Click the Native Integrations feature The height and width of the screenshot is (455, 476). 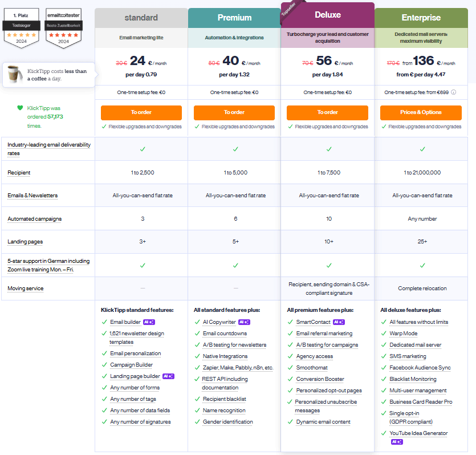(225, 356)
